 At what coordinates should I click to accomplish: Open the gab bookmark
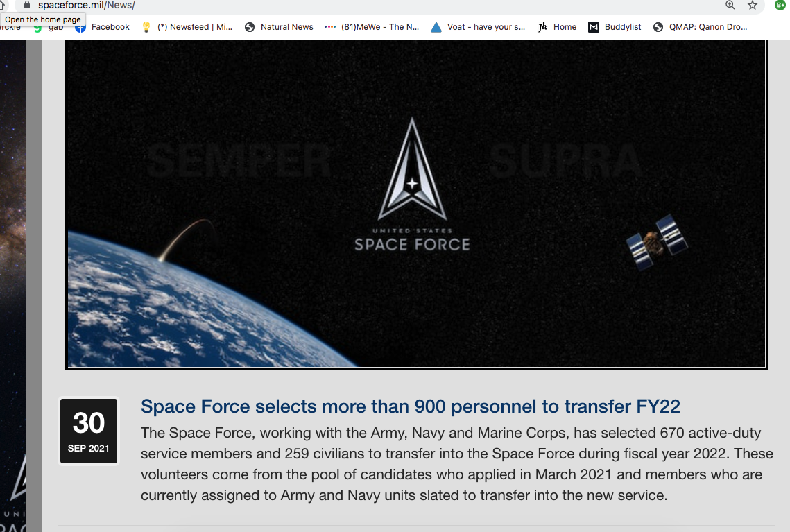click(x=48, y=27)
